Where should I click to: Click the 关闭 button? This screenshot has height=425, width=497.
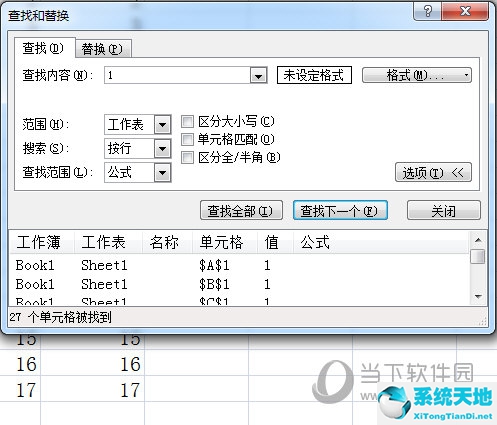coord(444,210)
